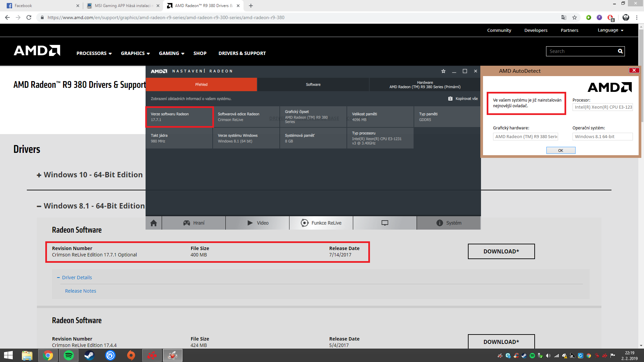Expand Windows 10 - 64-Bit Edition section
644x362 pixels.
[x=90, y=175]
